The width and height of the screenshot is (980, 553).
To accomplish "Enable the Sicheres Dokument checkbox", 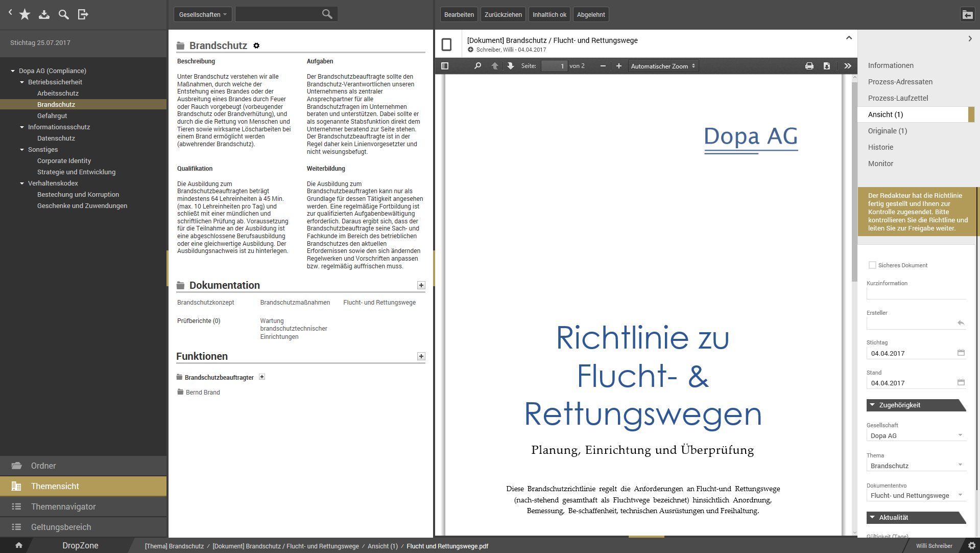I will point(872,265).
